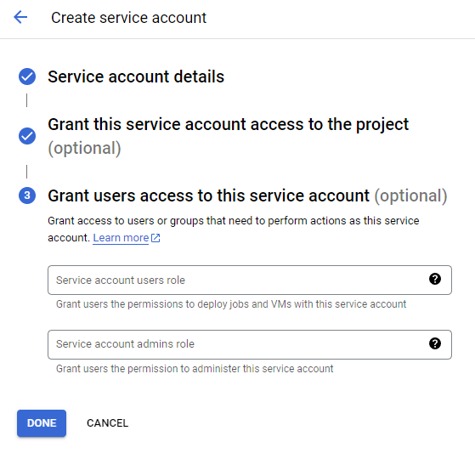Click the users role helper text about deploying jobs

click(x=231, y=304)
